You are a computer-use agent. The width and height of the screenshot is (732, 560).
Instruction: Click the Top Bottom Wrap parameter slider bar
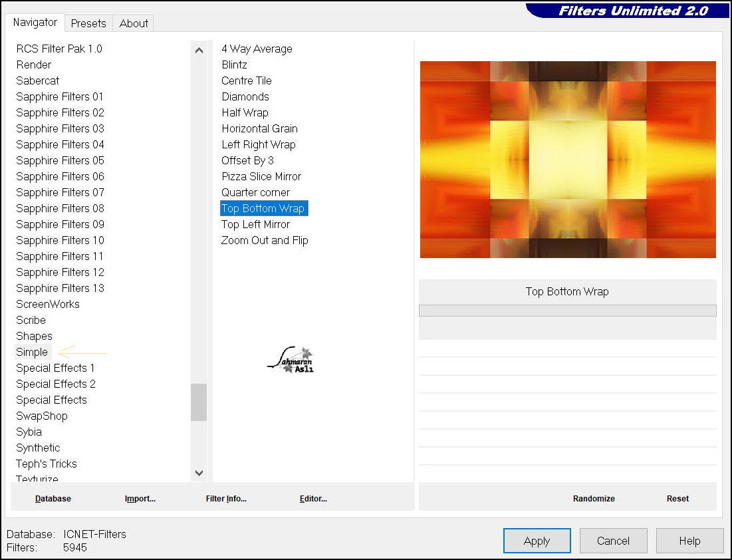(x=567, y=310)
